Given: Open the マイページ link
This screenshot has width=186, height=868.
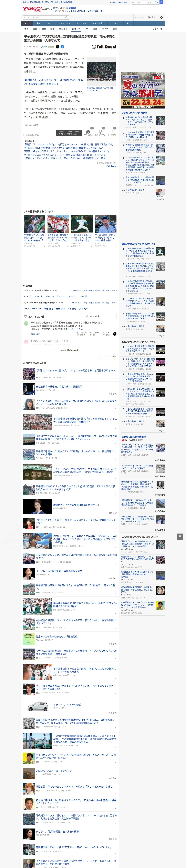Looking at the screenshot, I should (x=139, y=18).
